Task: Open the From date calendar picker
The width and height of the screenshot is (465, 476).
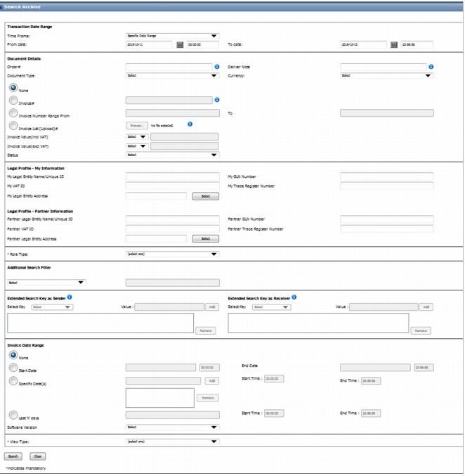Action: 180,44
